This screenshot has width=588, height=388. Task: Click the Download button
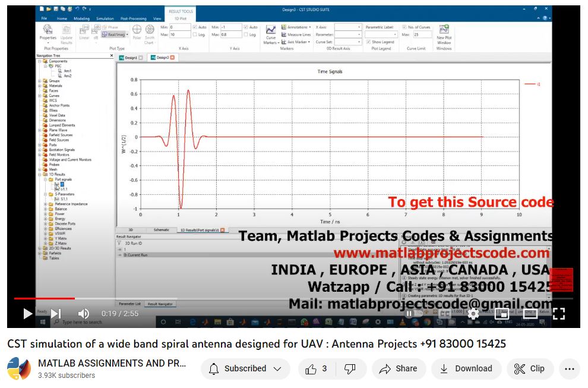click(x=466, y=368)
